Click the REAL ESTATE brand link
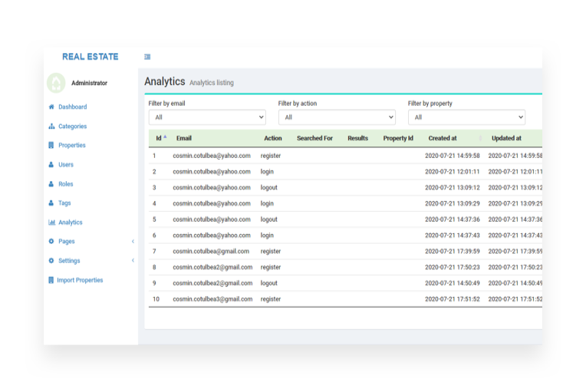 point(91,57)
